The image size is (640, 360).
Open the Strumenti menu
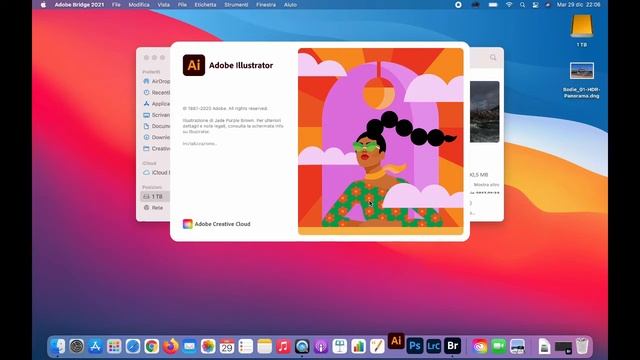coord(236,5)
